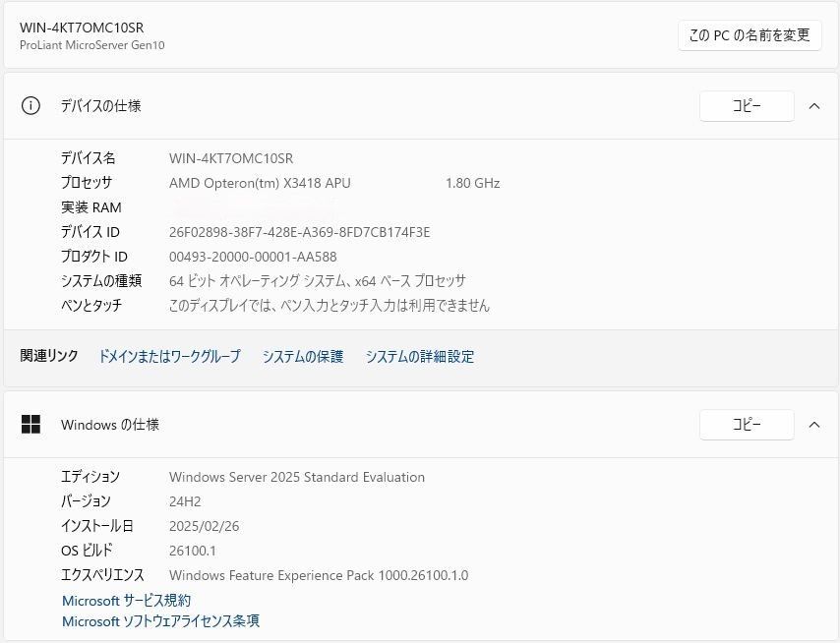Click the エディション label

click(x=90, y=477)
